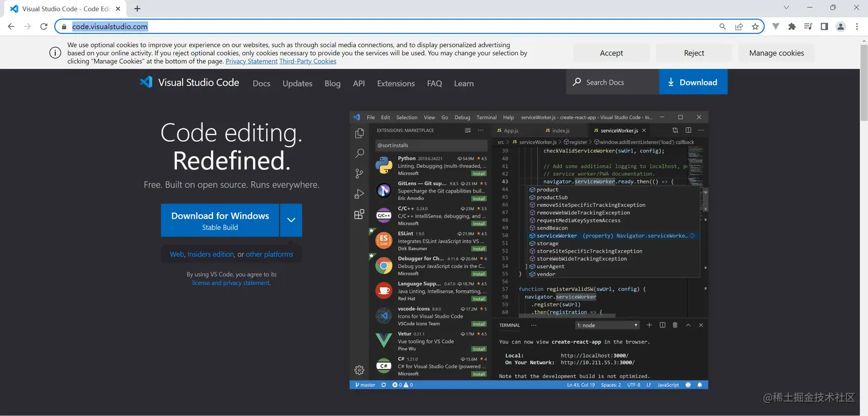Image resolution: width=868 pixels, height=416 pixels.
Task: Open the license and privacy statement link
Action: tap(231, 283)
